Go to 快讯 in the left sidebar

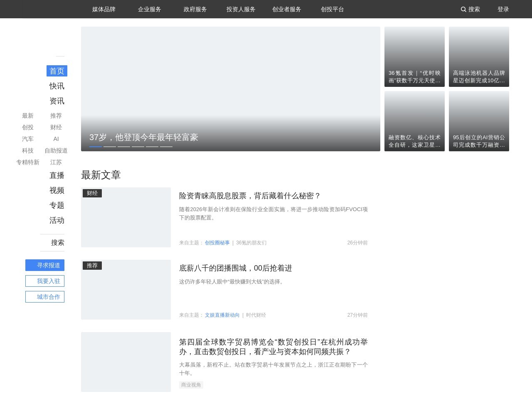tap(57, 86)
